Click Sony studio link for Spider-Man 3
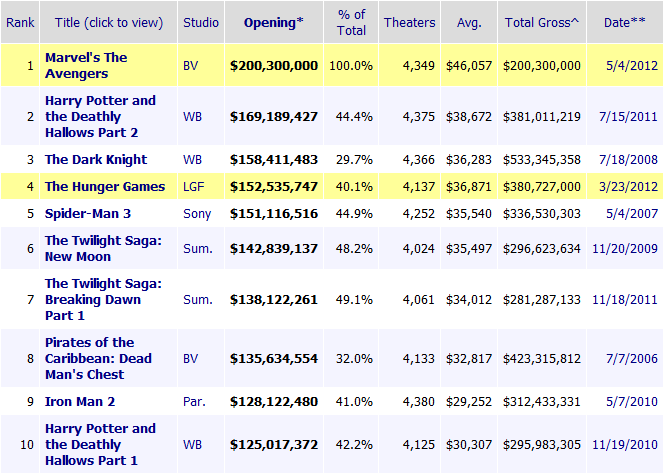664x474 pixels. (197, 214)
